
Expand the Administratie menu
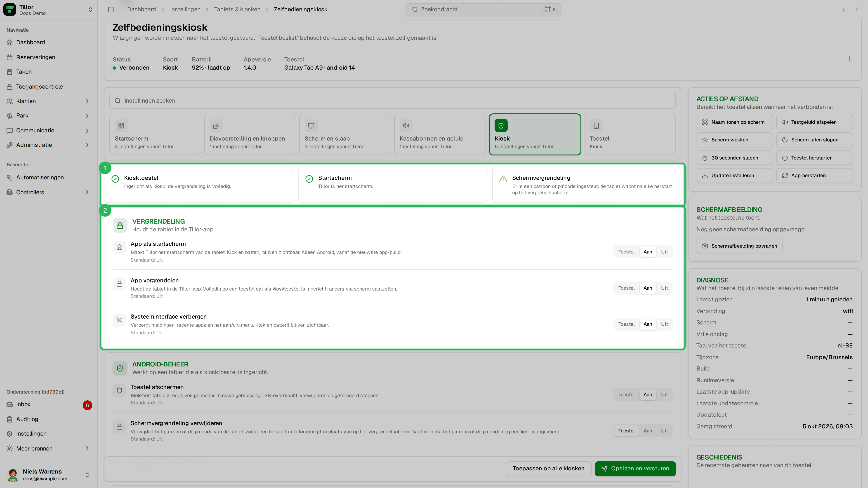[x=49, y=145]
